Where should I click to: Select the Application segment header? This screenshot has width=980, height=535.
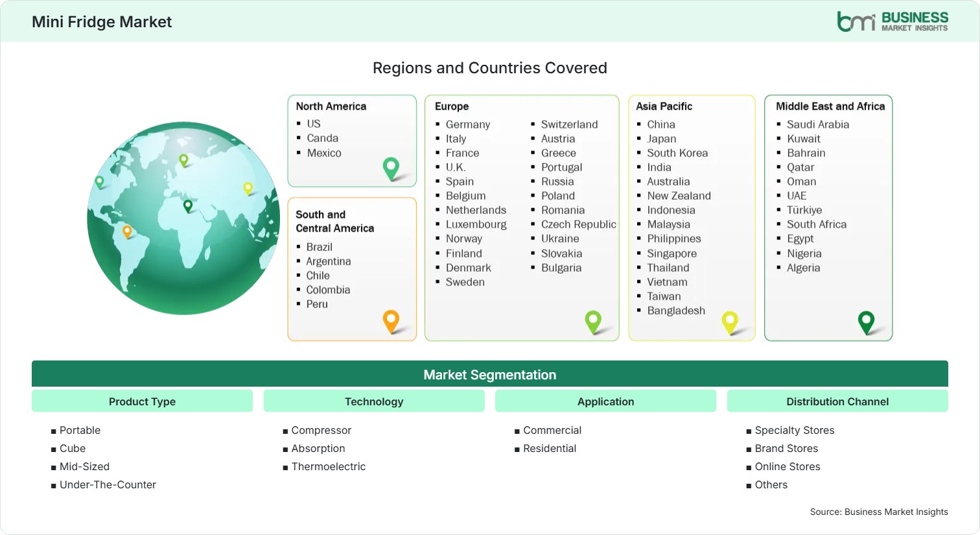(x=605, y=401)
